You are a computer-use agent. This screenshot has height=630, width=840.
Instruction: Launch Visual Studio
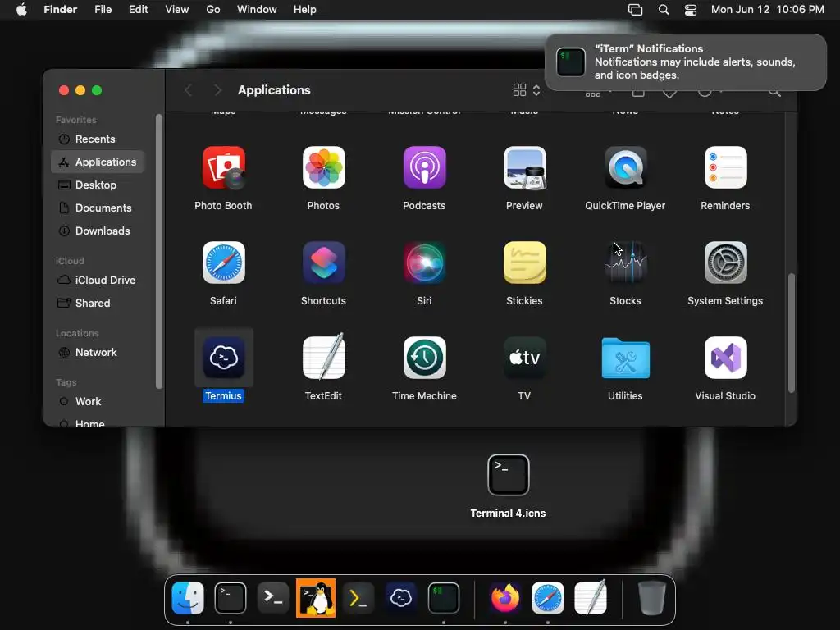[725, 358]
